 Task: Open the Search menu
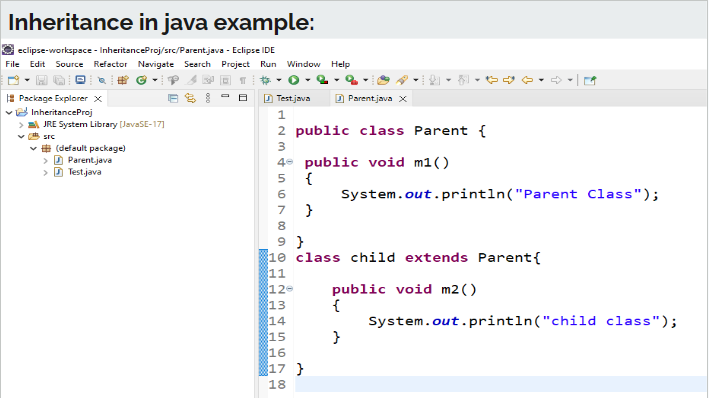pos(197,64)
